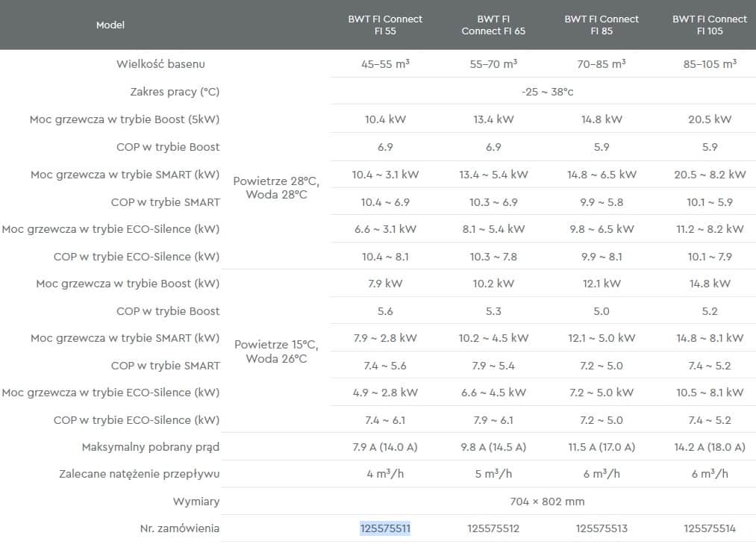The image size is (756, 559).
Task: Click the '10.4 kW' Boost value
Action: 385,119
